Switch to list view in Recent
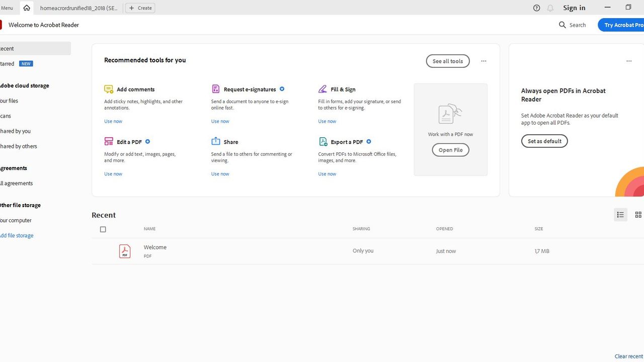The width and height of the screenshot is (644, 362). (x=620, y=215)
